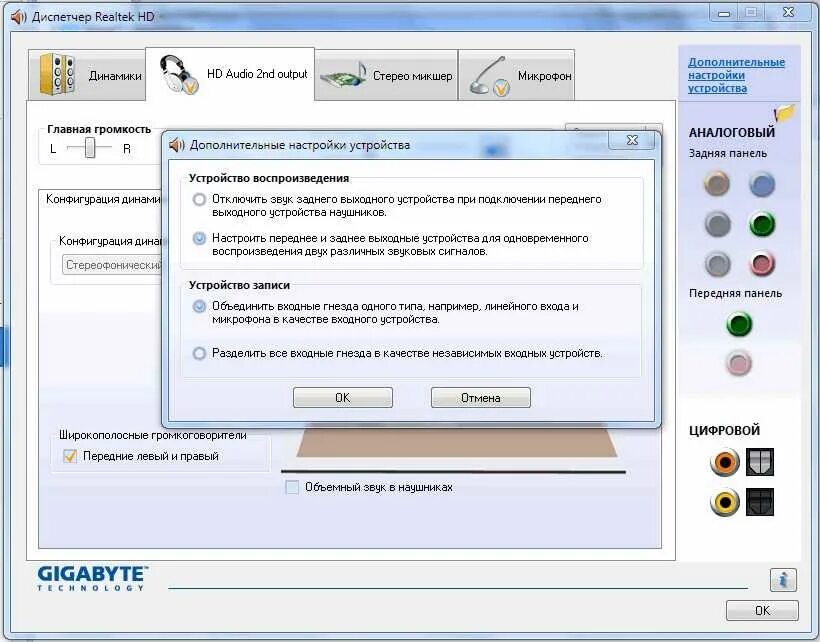The image size is (820, 642).
Task: Click the lower gray rear panel jack
Action: click(x=717, y=263)
